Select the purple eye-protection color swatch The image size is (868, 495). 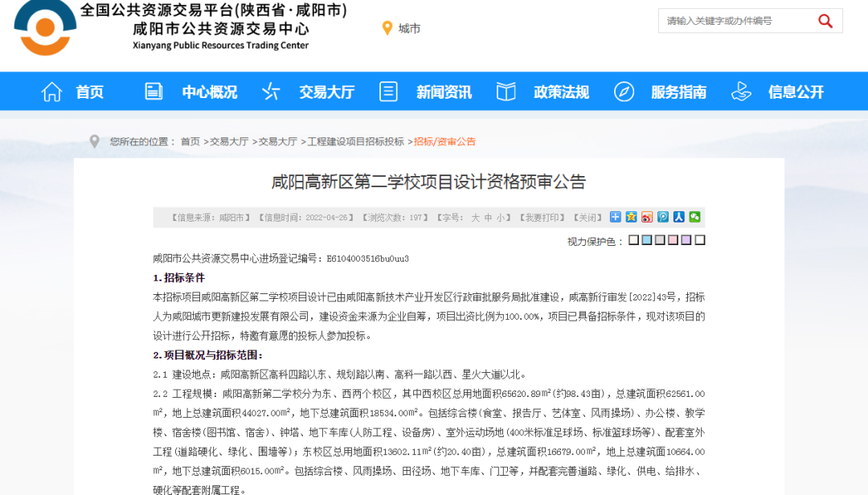tap(686, 239)
